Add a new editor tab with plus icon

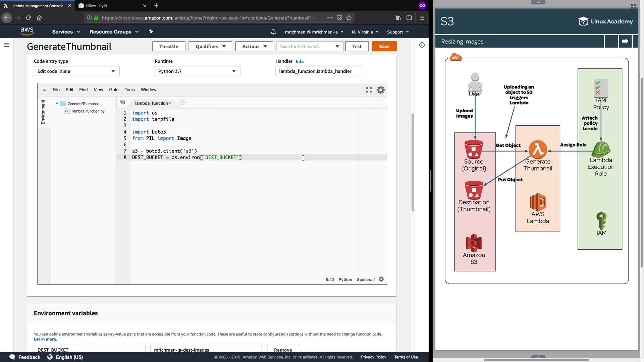[x=182, y=103]
